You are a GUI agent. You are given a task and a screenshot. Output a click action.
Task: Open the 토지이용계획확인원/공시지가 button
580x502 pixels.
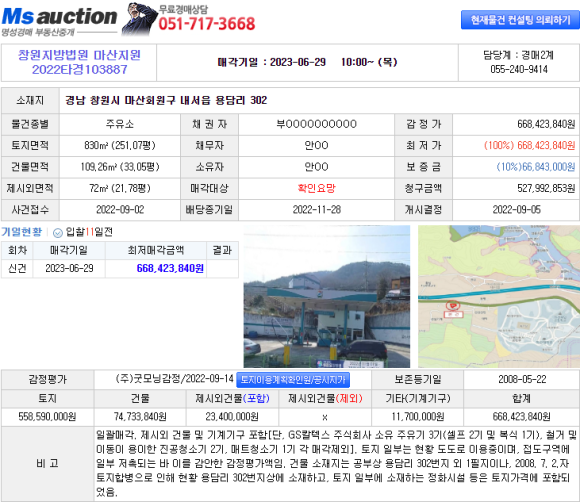[293, 380]
